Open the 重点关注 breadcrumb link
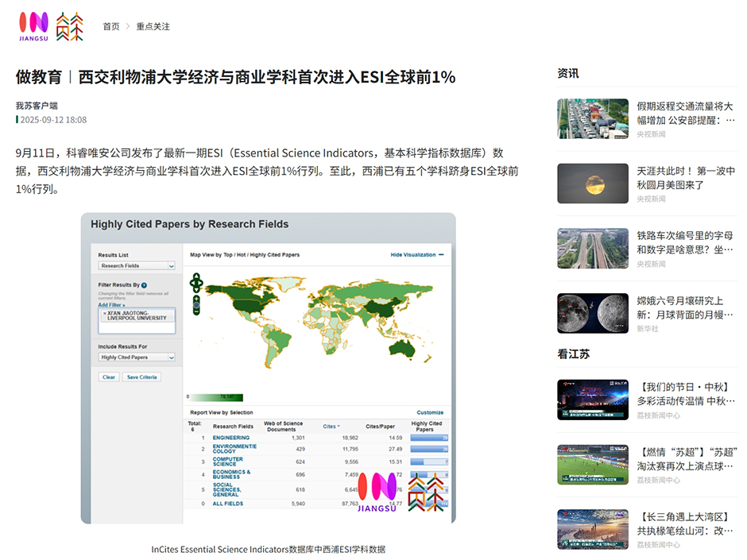747x560 pixels. coord(153,26)
